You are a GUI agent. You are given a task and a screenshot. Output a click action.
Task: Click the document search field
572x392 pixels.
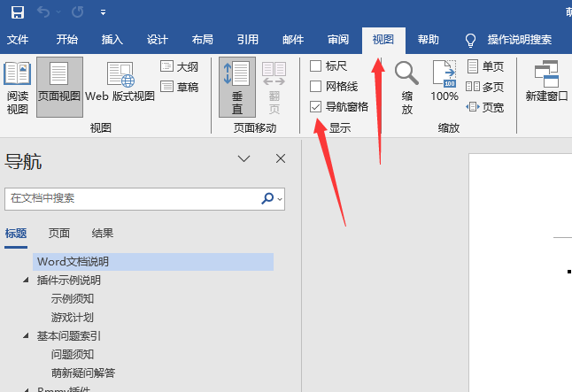coord(133,199)
